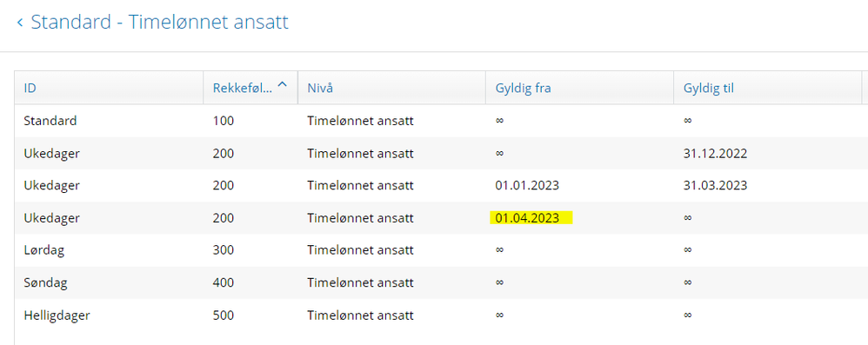Click Gyldig fra value 01.01.2023

click(x=527, y=185)
